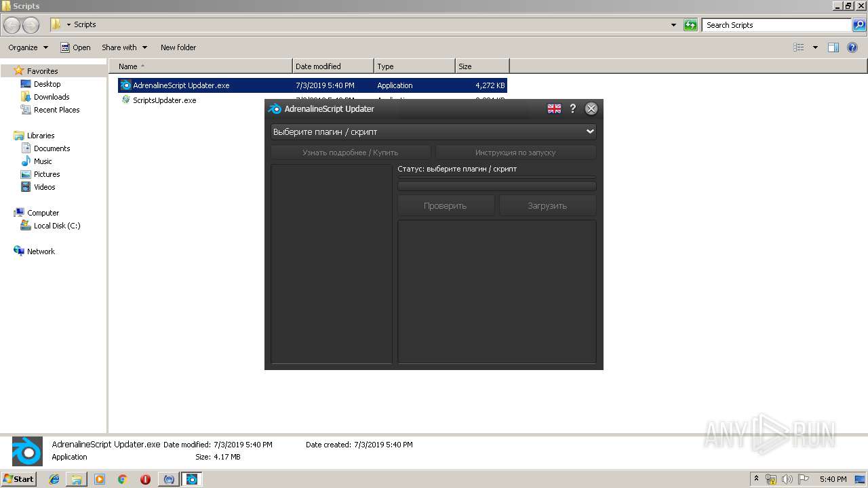Launch Windows Media Player from taskbar
Image resolution: width=868 pixels, height=488 pixels.
[100, 479]
